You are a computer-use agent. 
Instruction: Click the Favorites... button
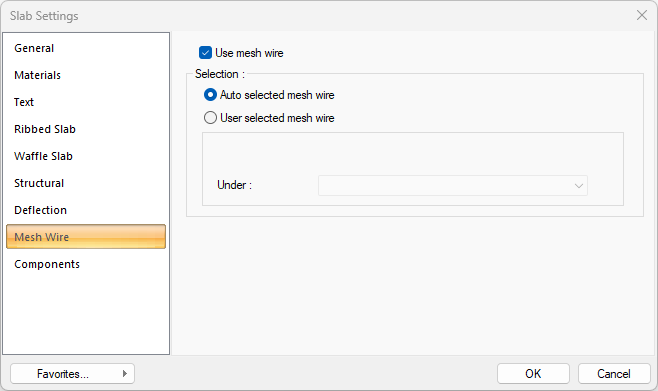pyautogui.click(x=72, y=373)
